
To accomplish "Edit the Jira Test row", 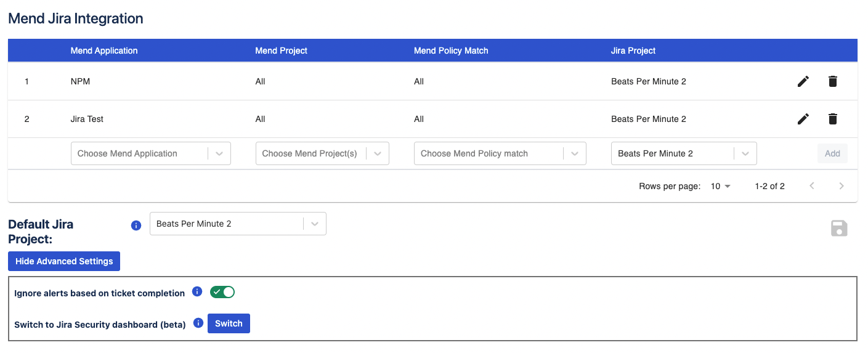I will [803, 119].
